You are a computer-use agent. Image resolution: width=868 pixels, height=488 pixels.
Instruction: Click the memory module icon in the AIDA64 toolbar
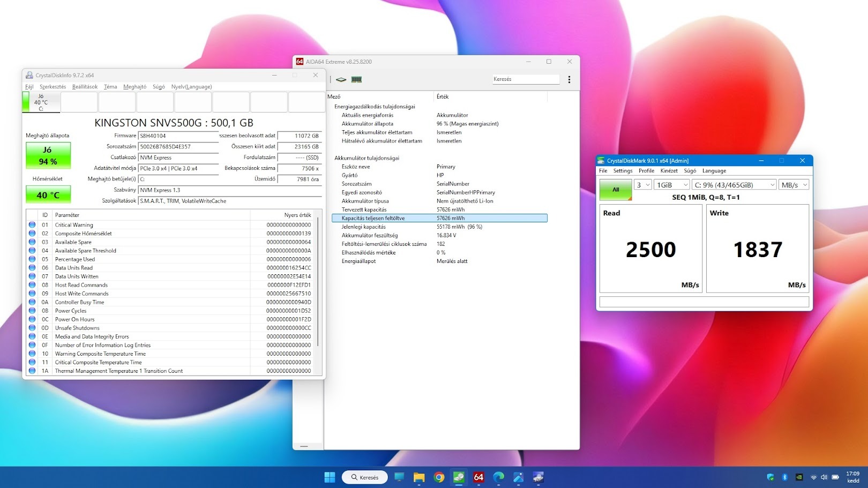pos(356,79)
